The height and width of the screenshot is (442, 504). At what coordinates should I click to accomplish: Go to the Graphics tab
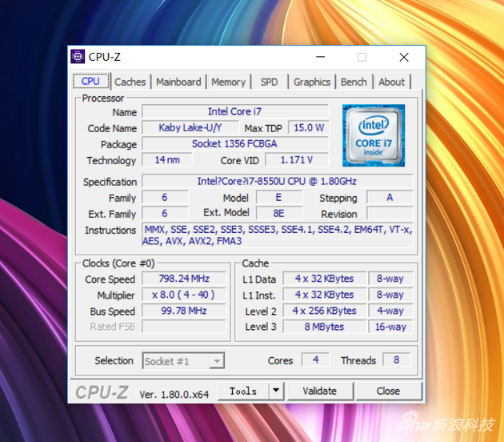pyautogui.click(x=312, y=82)
